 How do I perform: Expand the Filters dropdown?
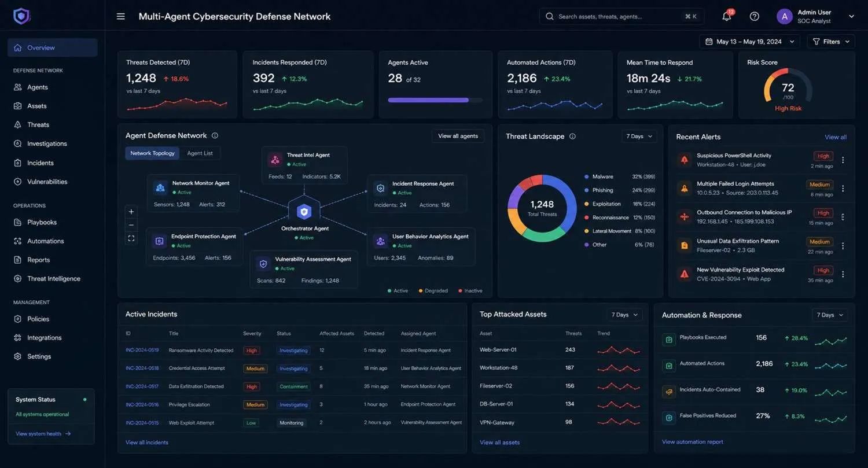click(830, 42)
